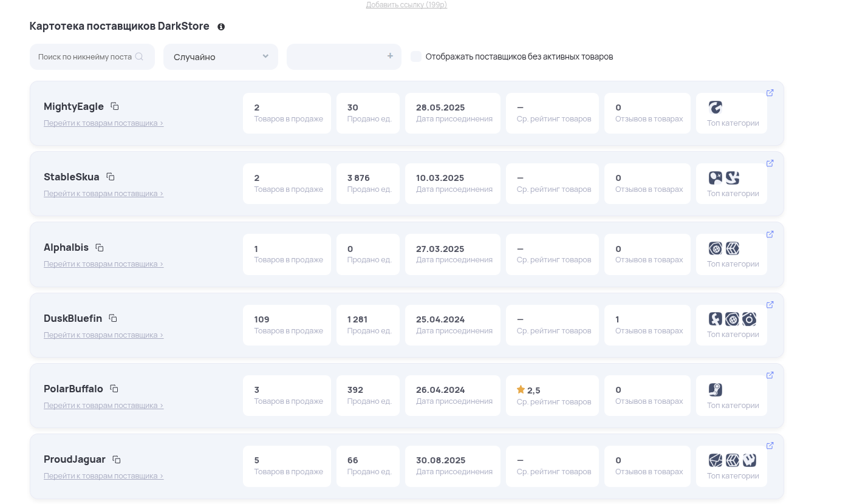Click DuskBluefin's 1 review count
Screen dimensions: 854x504
point(618,319)
